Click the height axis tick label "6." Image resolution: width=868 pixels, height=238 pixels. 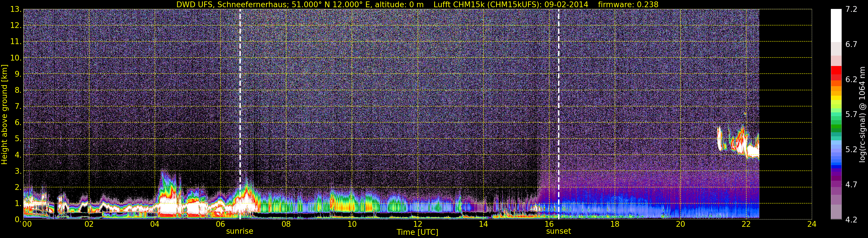(18, 123)
